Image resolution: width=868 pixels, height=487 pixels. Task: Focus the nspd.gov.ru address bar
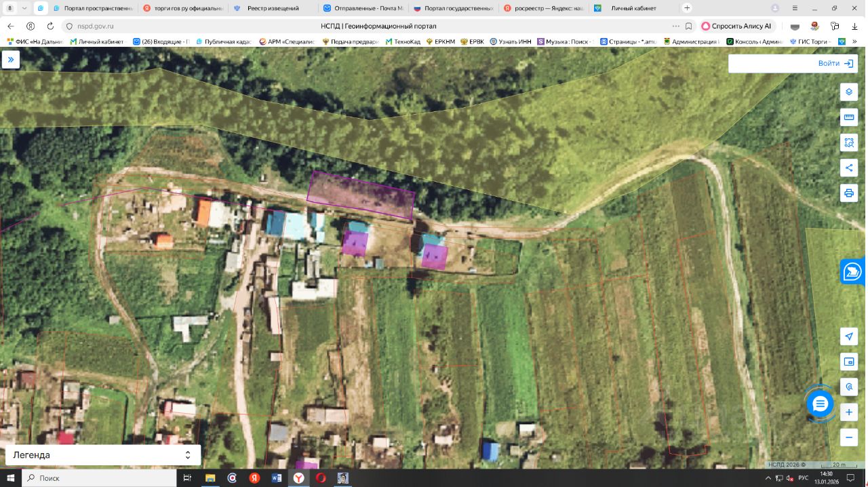95,26
